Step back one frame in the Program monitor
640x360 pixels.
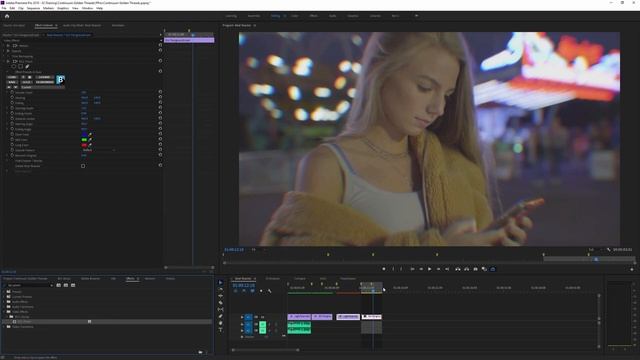tap(421, 269)
